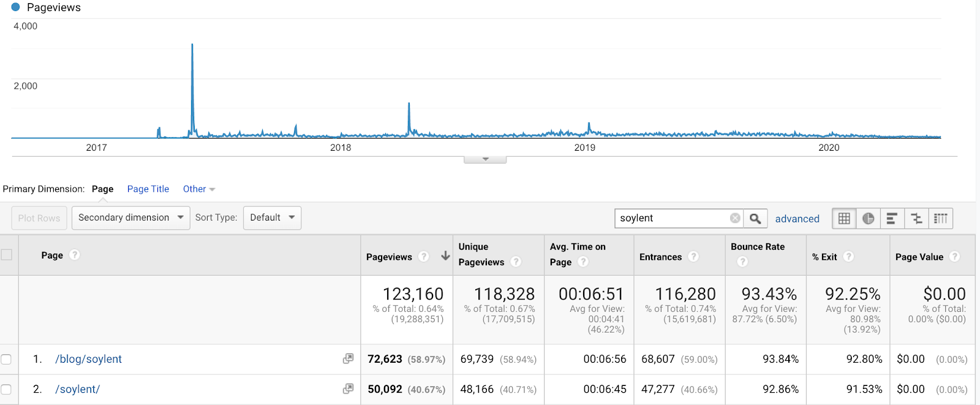The height and width of the screenshot is (405, 980).
Task: Open the Sort Type Default dropdown
Action: [x=272, y=218]
